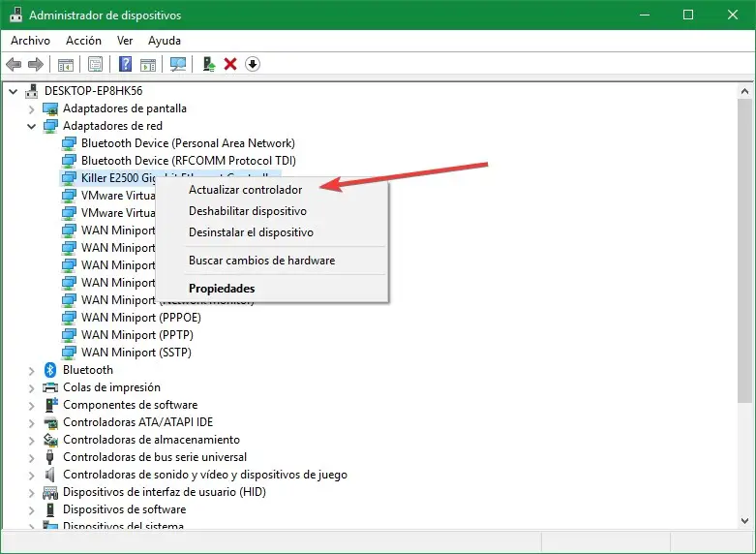The image size is (756, 554).
Task: Select WAN Miniport (SSTP)
Action: (136, 353)
